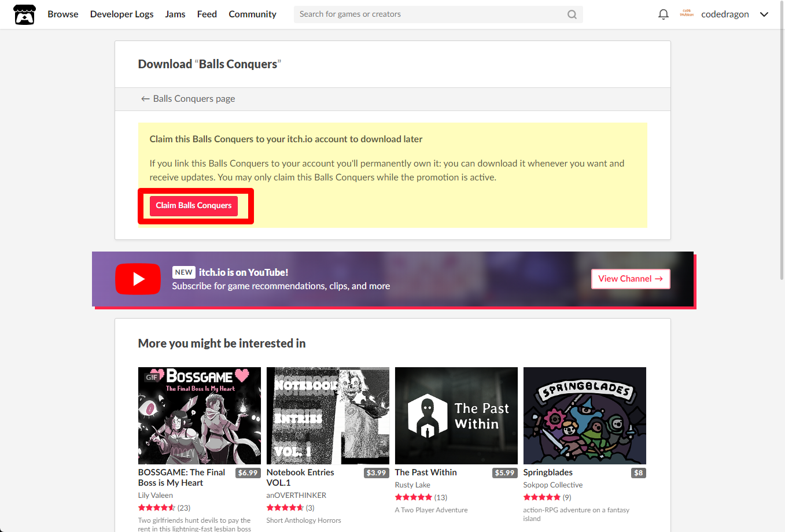The image size is (785, 532).
Task: Click 'A Two Player Adventure' description
Action: (x=432, y=510)
